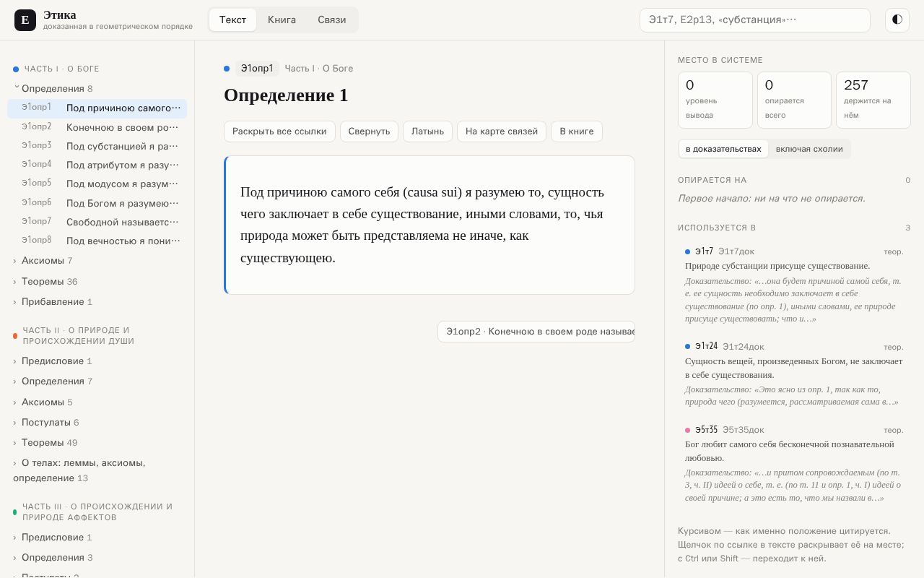Open На карте связей
Screen dimensions: 924x578
click(x=502, y=131)
